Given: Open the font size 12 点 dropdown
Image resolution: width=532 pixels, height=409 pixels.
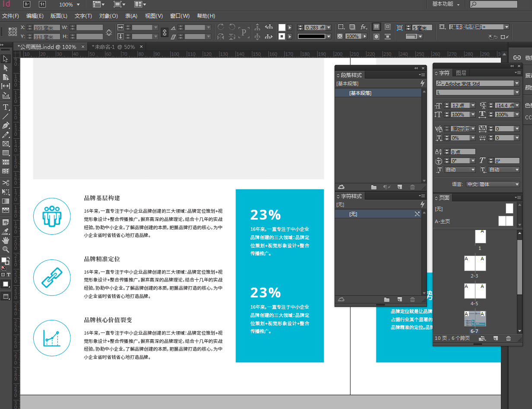Looking at the screenshot, I should 473,105.
